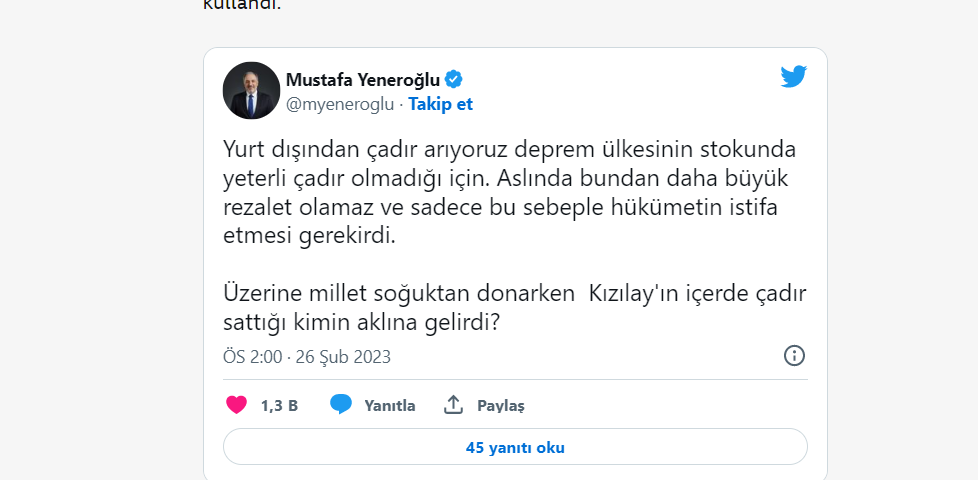Open the 45 yanıtı oku button
This screenshot has width=978, height=480.
click(x=515, y=447)
